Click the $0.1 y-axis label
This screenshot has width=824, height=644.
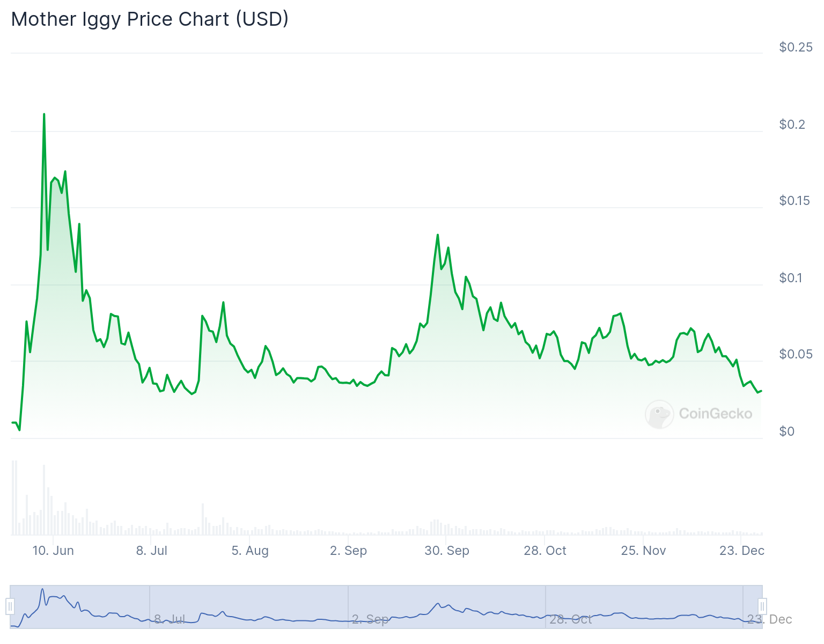point(790,278)
